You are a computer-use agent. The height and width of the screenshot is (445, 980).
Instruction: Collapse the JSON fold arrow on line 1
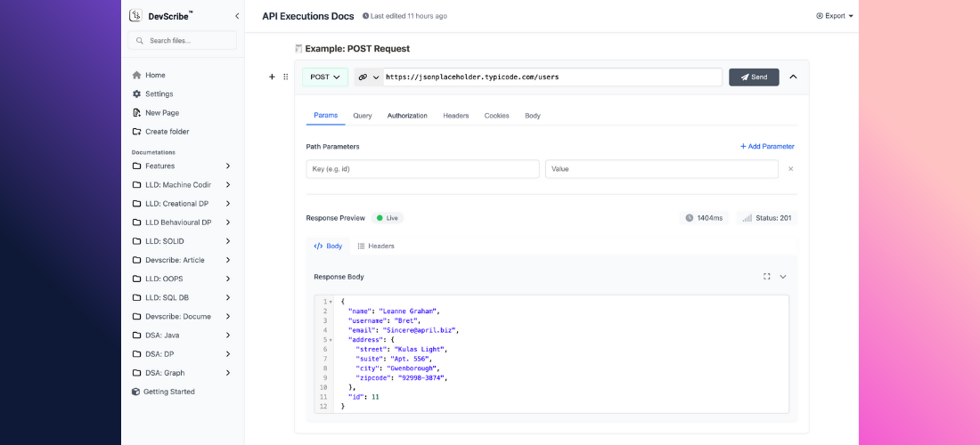pyautogui.click(x=331, y=302)
